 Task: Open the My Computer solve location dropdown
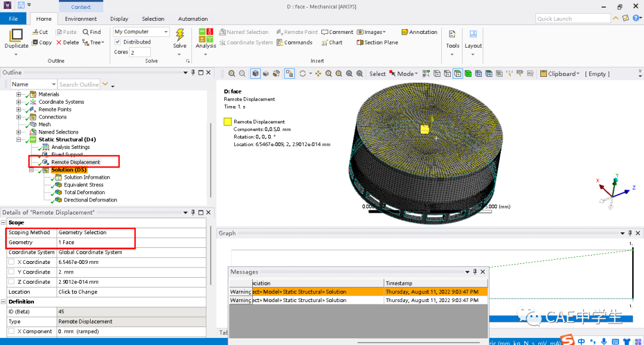[x=166, y=32]
